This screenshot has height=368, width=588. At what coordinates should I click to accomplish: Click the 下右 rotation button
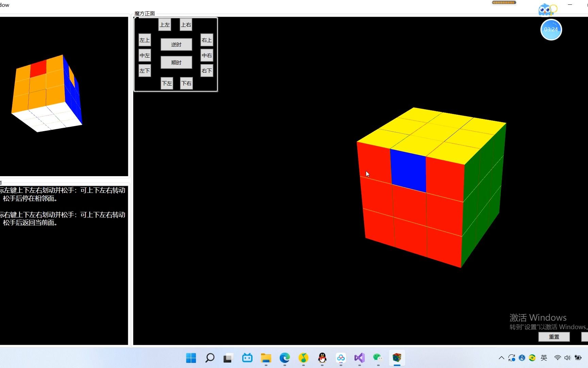pyautogui.click(x=186, y=83)
